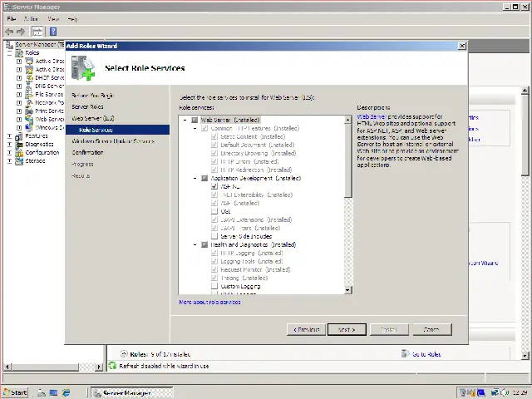Open Internet Explorer from quick launch
This screenshot has height=399, width=532.
(x=66, y=392)
